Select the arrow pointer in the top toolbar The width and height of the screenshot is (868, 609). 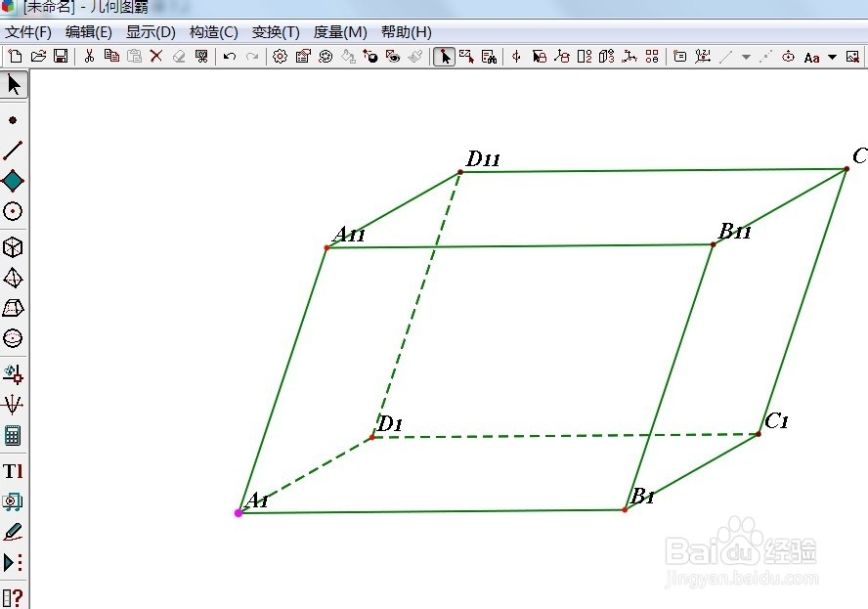click(444, 57)
